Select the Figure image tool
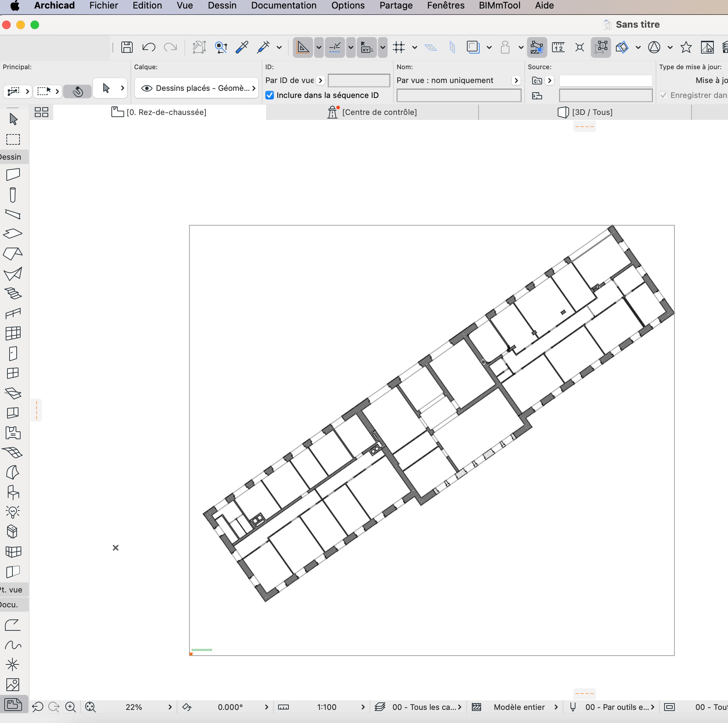This screenshot has width=728, height=723. point(13,685)
